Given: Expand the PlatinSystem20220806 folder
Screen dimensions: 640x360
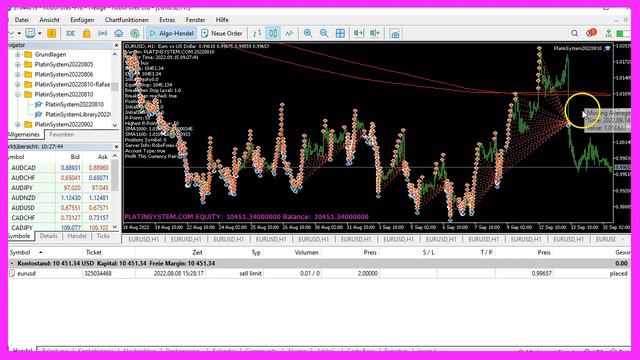Looking at the screenshot, I should point(18,74).
